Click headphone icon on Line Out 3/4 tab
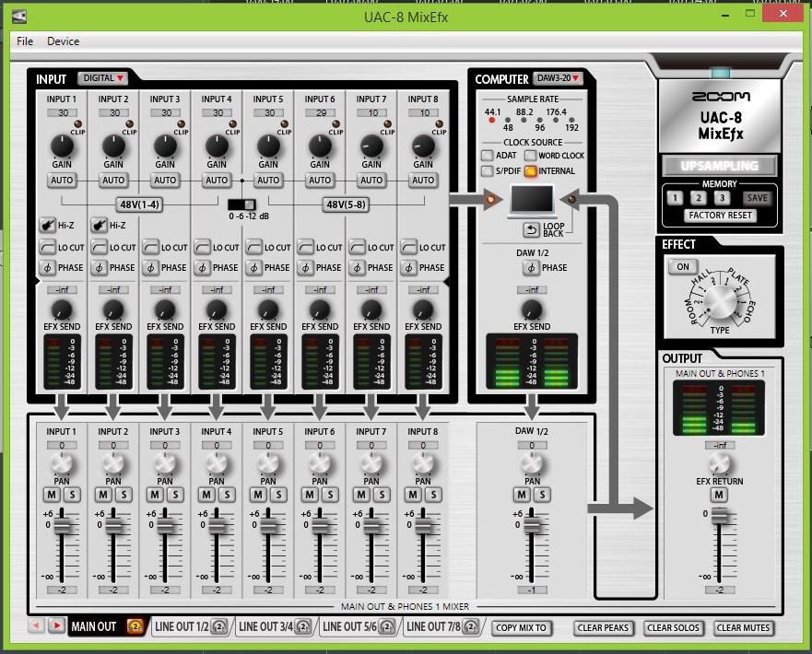 303,626
